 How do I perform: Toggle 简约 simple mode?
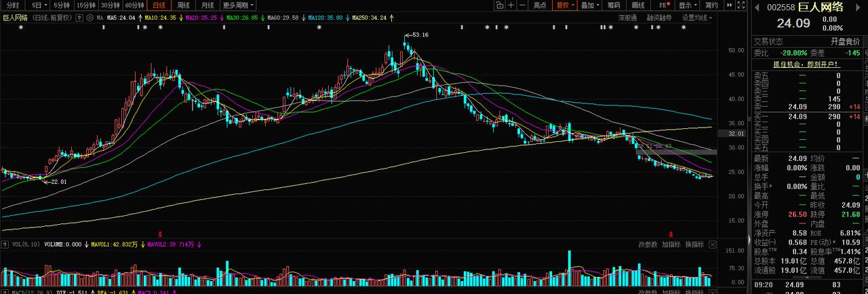click(x=711, y=5)
